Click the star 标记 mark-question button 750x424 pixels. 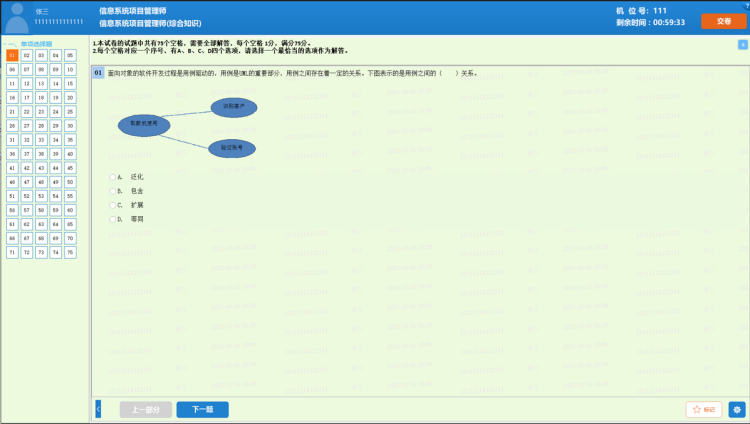(704, 409)
